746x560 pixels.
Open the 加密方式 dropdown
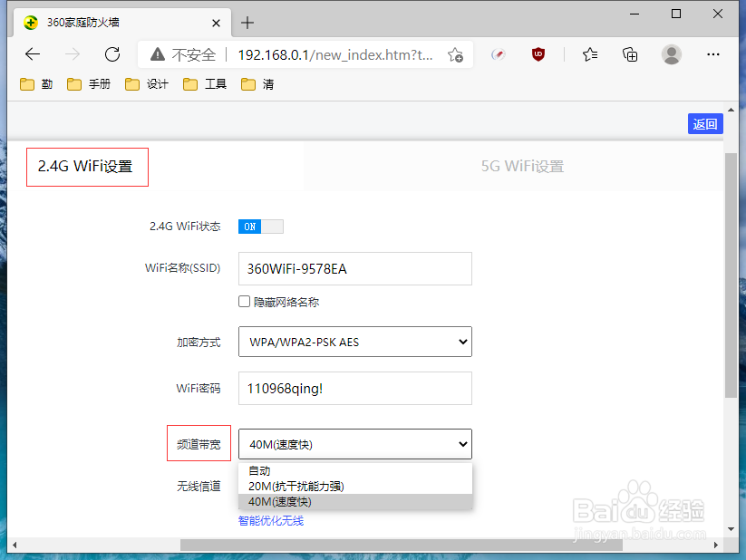click(x=355, y=342)
